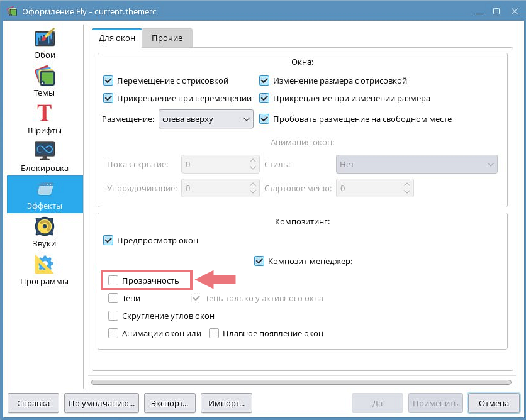The width and height of the screenshot is (526, 420).
Task: Open the Программы applications icon
Action: pyautogui.click(x=45, y=265)
